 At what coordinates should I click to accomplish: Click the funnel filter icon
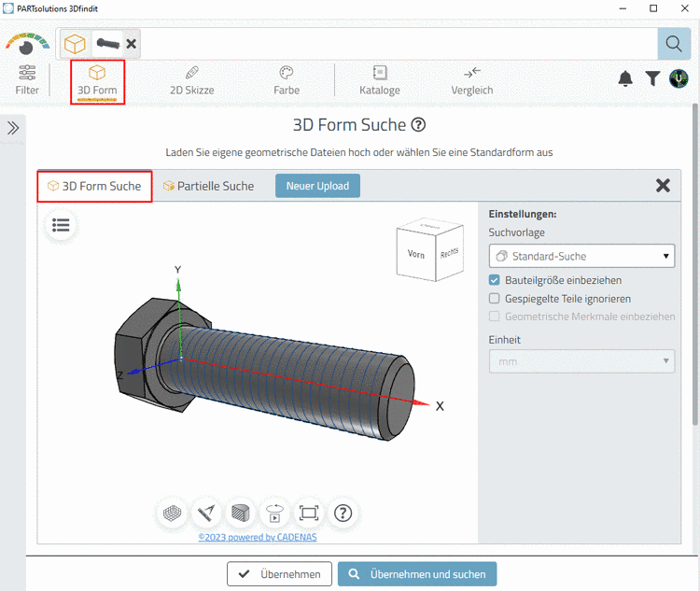pos(652,78)
